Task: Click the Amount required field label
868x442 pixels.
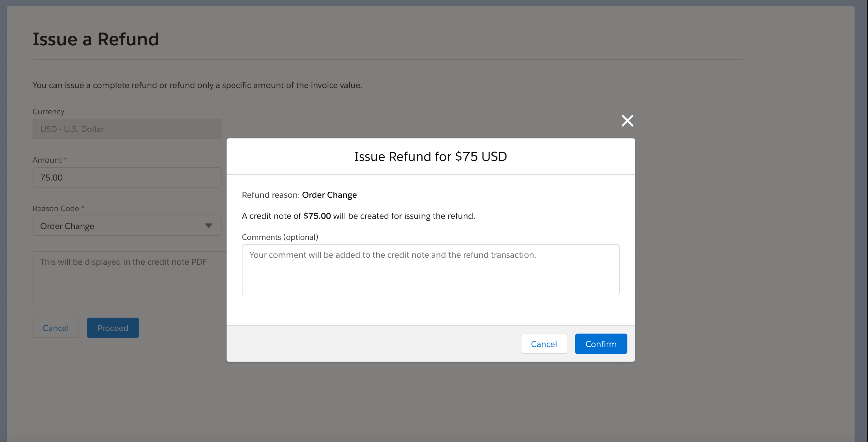Action: 47,160
